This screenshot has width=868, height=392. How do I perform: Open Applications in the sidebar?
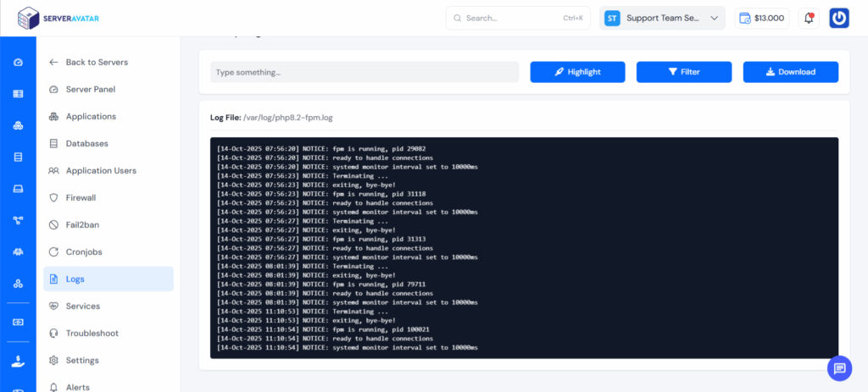(108, 117)
